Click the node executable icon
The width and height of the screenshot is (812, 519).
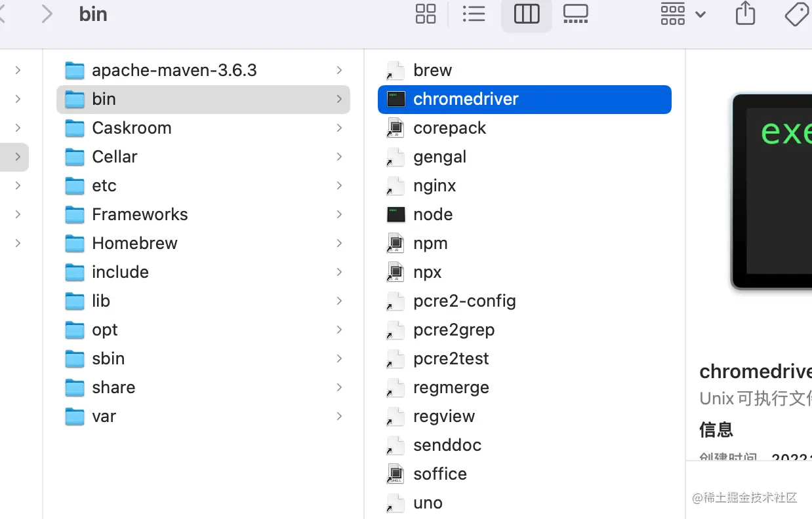point(396,214)
